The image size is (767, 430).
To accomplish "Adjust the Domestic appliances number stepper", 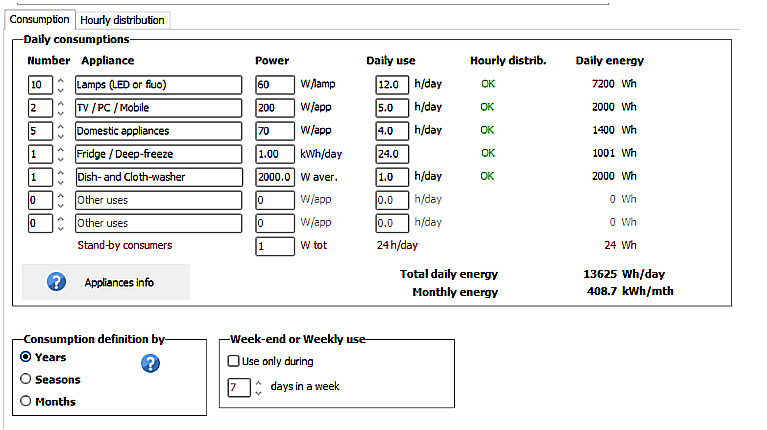I will (60, 131).
